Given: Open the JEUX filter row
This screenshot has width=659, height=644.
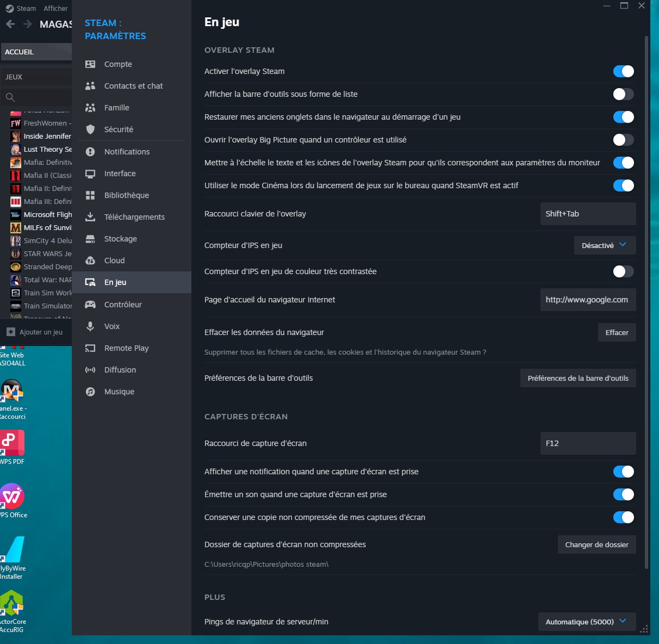Looking at the screenshot, I should pyautogui.click(x=36, y=77).
